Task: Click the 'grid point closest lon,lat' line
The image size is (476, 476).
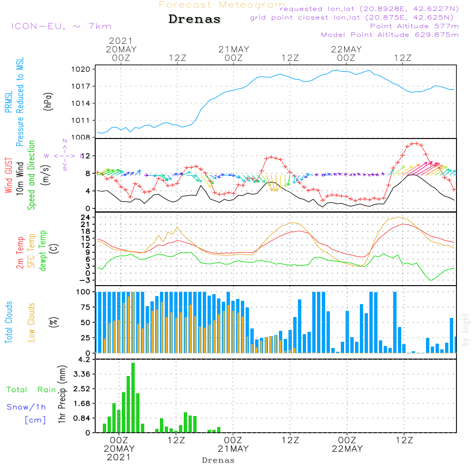Action: [x=352, y=18]
